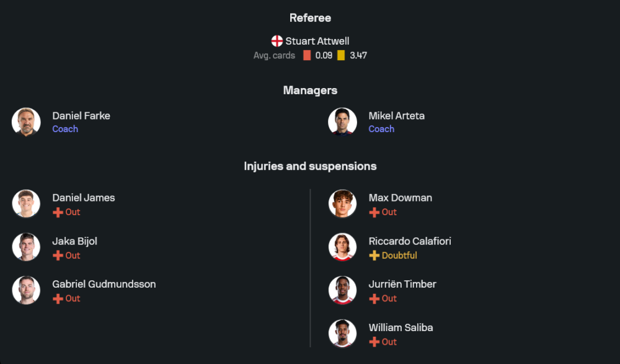Go to Daniel James's player page
This screenshot has width=620, height=364.
(x=83, y=198)
